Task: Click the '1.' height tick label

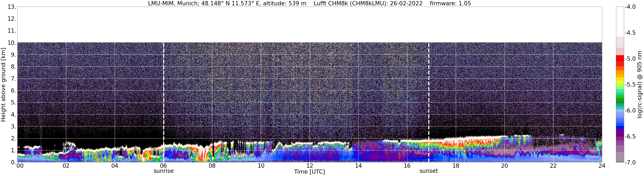Action: click(x=13, y=150)
